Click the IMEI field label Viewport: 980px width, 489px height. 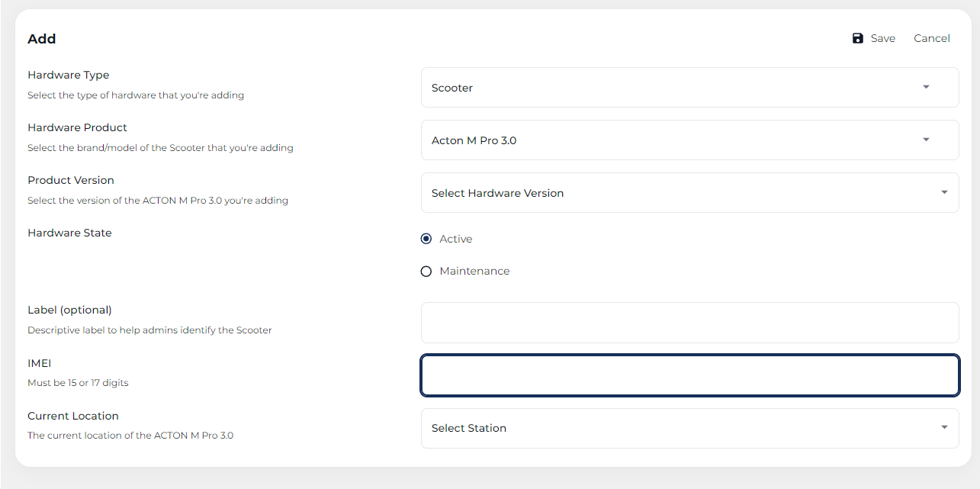(40, 363)
